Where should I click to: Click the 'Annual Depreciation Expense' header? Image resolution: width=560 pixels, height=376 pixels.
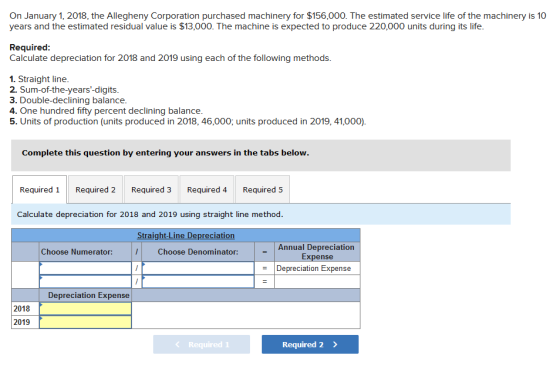click(x=316, y=252)
